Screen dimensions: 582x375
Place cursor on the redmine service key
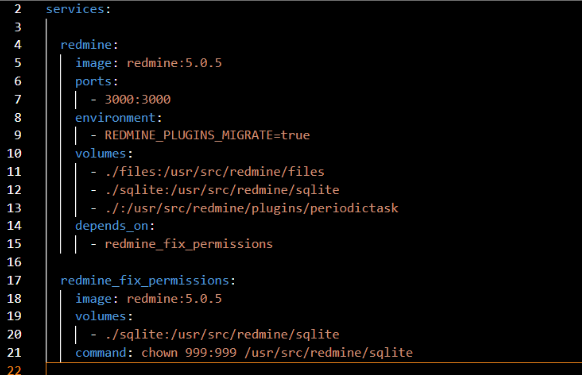click(86, 45)
